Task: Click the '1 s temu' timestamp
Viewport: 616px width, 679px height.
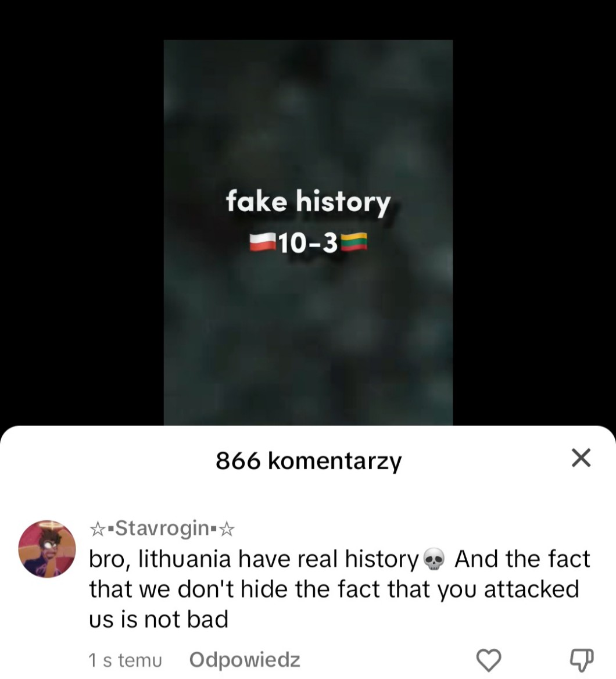Action: (125, 660)
